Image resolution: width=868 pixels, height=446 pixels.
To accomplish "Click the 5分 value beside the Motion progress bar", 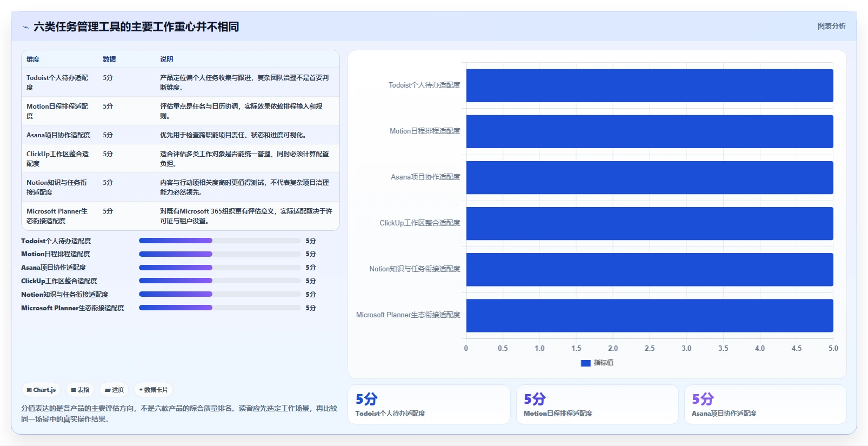I will tap(311, 254).
